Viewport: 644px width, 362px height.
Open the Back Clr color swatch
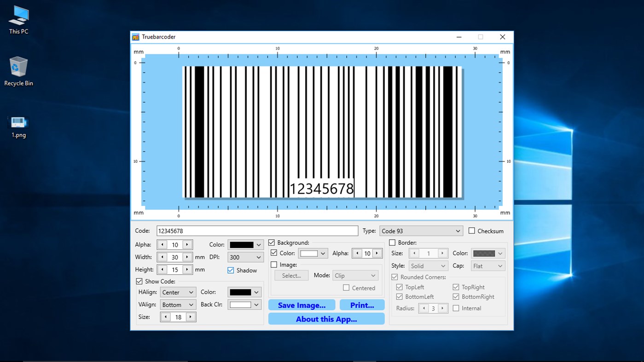[244, 304]
